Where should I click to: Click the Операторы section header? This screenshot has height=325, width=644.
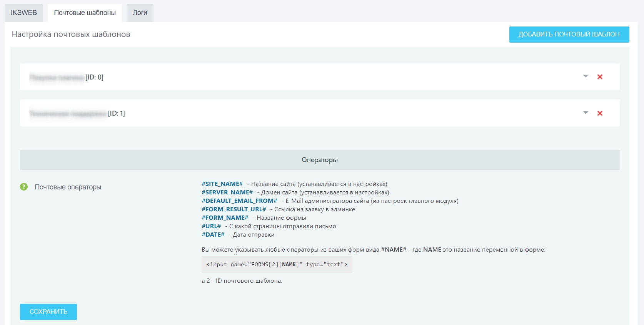[x=320, y=160]
